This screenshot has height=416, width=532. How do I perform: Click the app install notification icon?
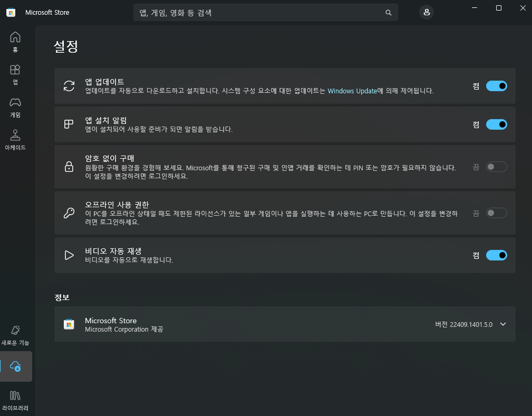69,124
